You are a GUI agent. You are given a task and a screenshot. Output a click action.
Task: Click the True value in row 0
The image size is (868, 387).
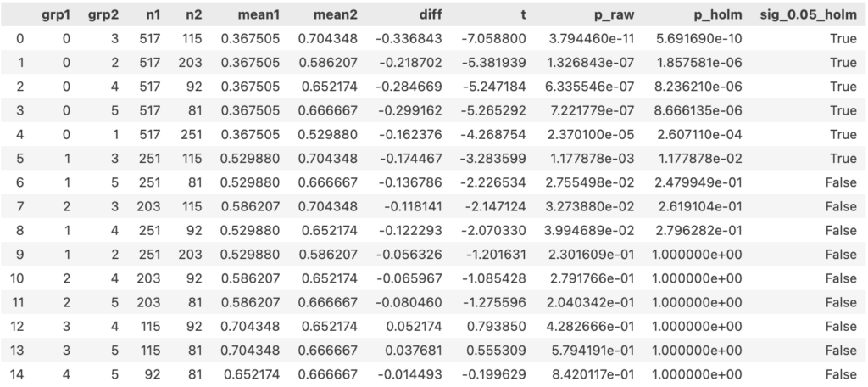click(x=843, y=38)
